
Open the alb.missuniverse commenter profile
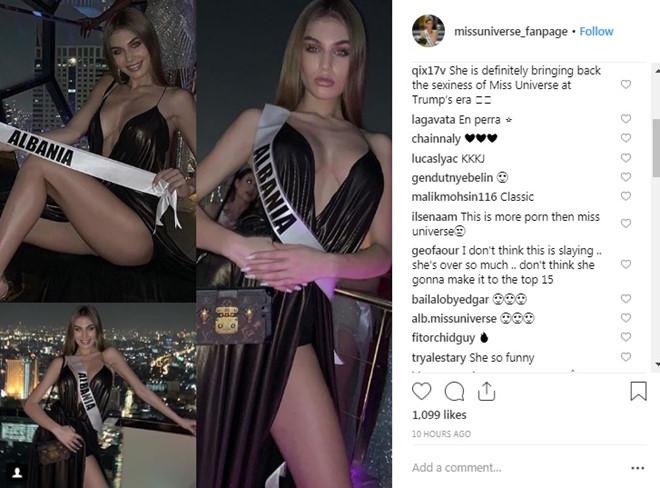[454, 319]
